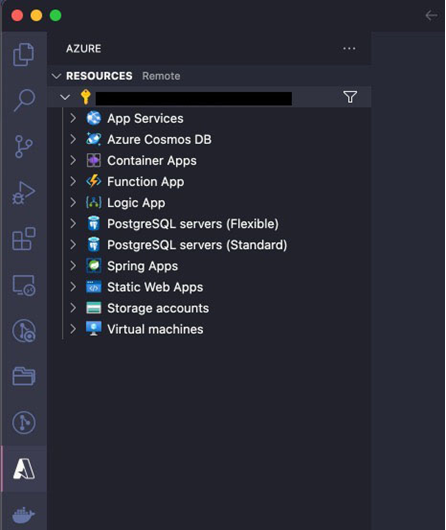Screen dimensions: 446x530
Task: Open the Remote Explorer icon
Action: pyautogui.click(x=24, y=285)
